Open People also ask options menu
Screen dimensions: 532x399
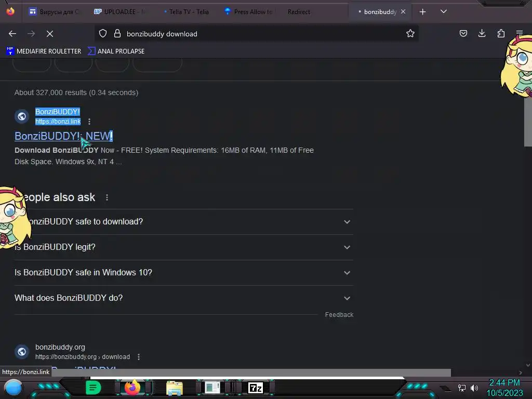tap(107, 197)
